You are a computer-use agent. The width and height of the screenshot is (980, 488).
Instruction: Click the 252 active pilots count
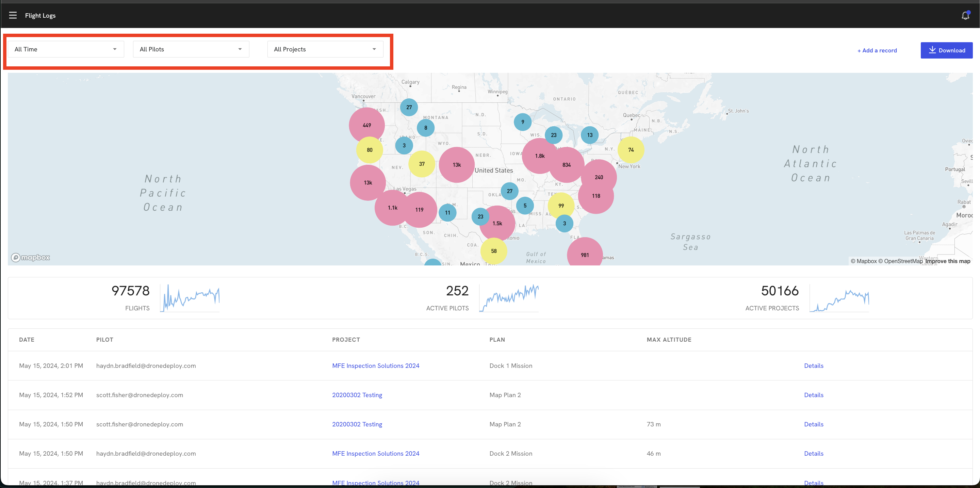pos(457,291)
